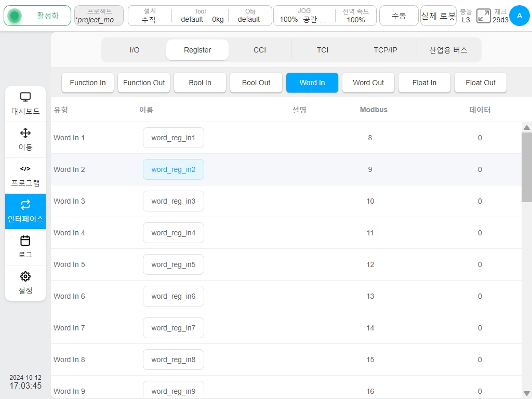
Task: Click the fullscreen expand arrow icon
Action: [483, 16]
